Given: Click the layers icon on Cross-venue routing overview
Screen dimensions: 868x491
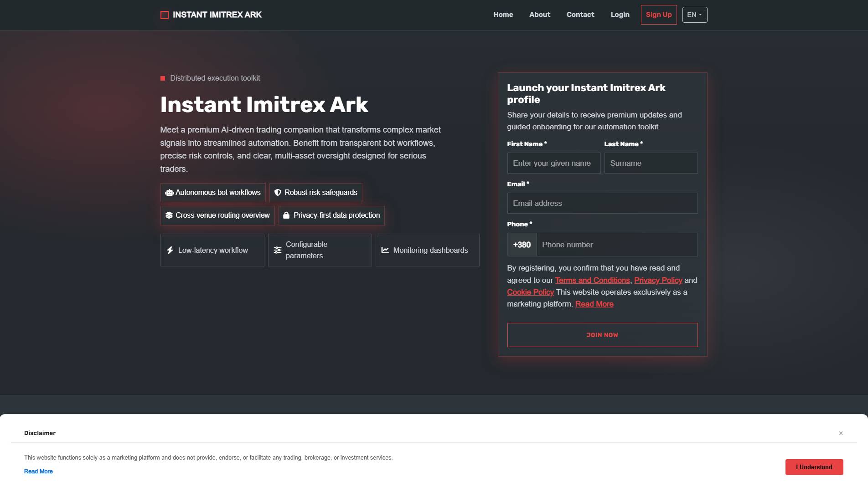Looking at the screenshot, I should [169, 215].
